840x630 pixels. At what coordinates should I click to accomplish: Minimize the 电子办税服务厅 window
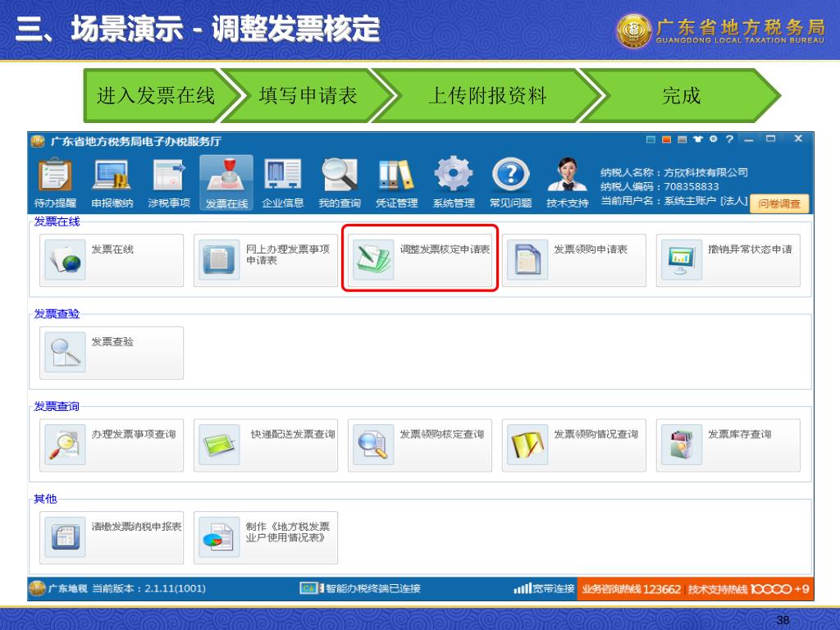[749, 139]
